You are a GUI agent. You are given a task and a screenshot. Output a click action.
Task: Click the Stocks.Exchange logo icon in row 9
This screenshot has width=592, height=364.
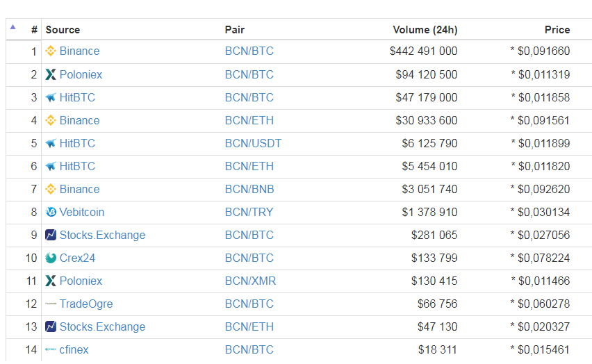coord(51,235)
